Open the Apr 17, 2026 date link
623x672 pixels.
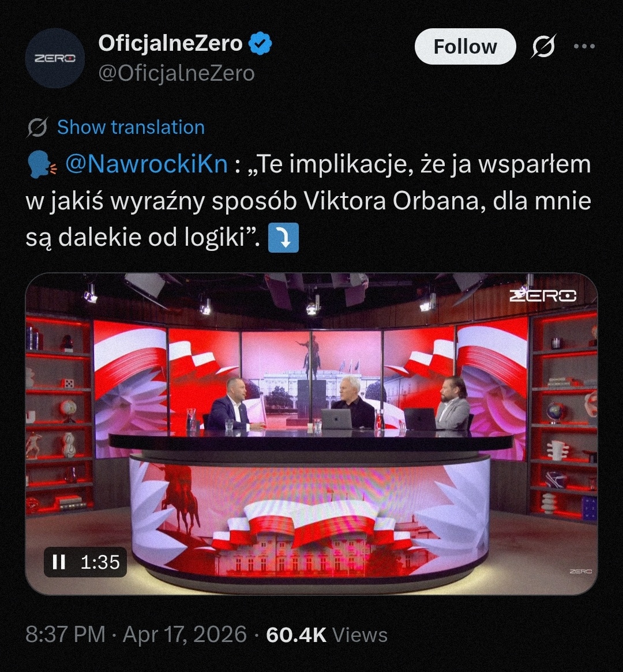tap(185, 635)
